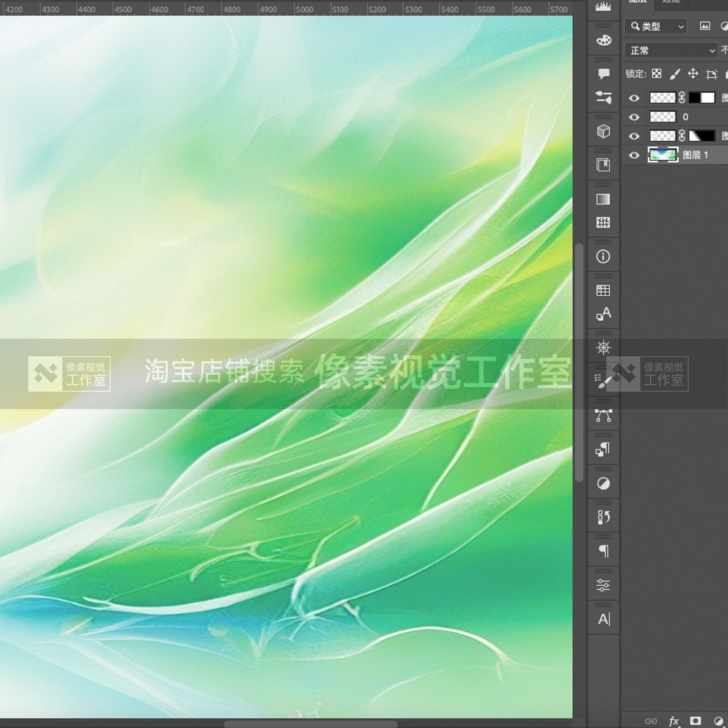Filter layers by pixel layer icon
This screenshot has height=728, width=728.
tap(705, 26)
